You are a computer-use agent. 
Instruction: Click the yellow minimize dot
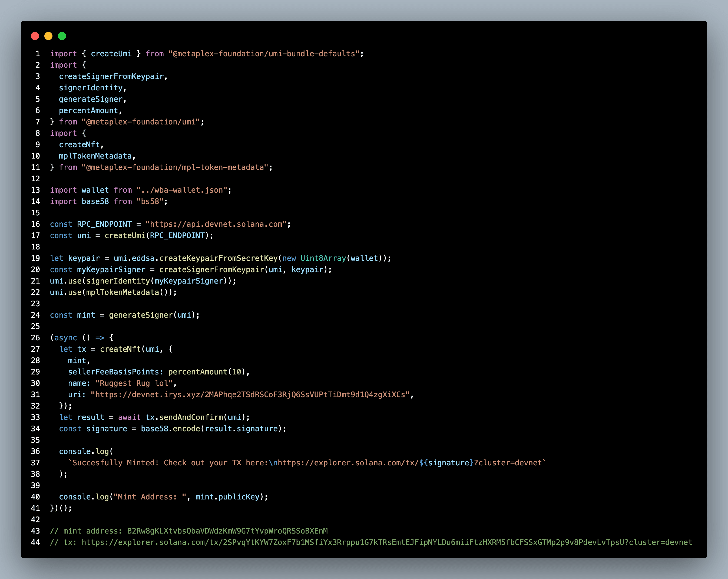click(x=48, y=36)
